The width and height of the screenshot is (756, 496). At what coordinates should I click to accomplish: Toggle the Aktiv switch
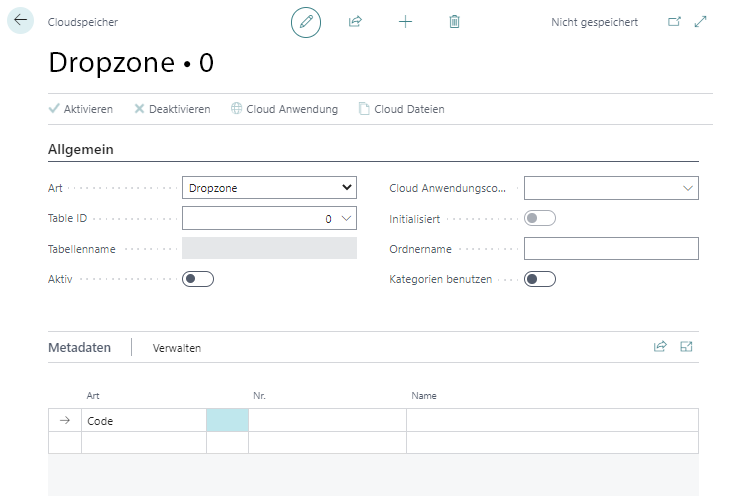(x=198, y=279)
